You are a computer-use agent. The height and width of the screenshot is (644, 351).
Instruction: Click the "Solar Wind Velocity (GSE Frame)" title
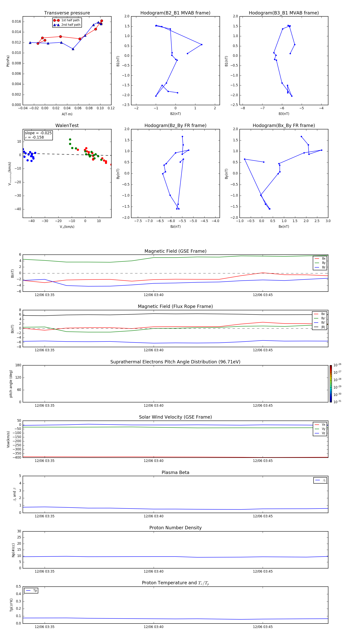[175, 417]
